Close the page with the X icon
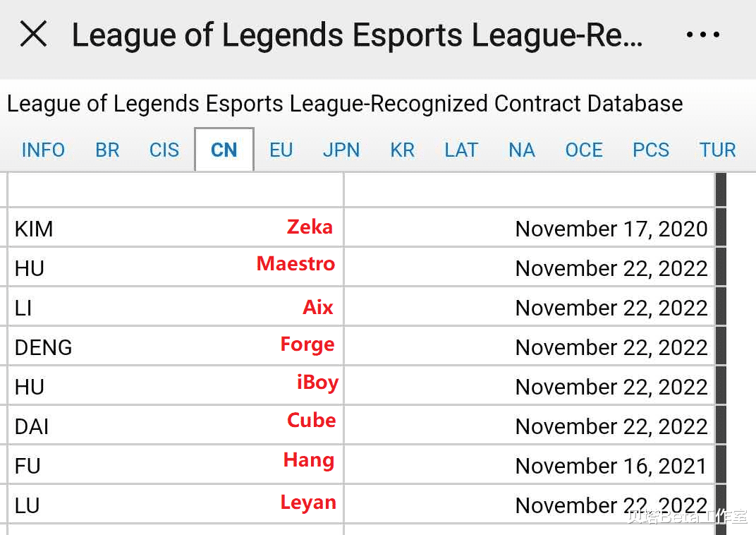Image resolution: width=756 pixels, height=535 pixels. click(33, 34)
